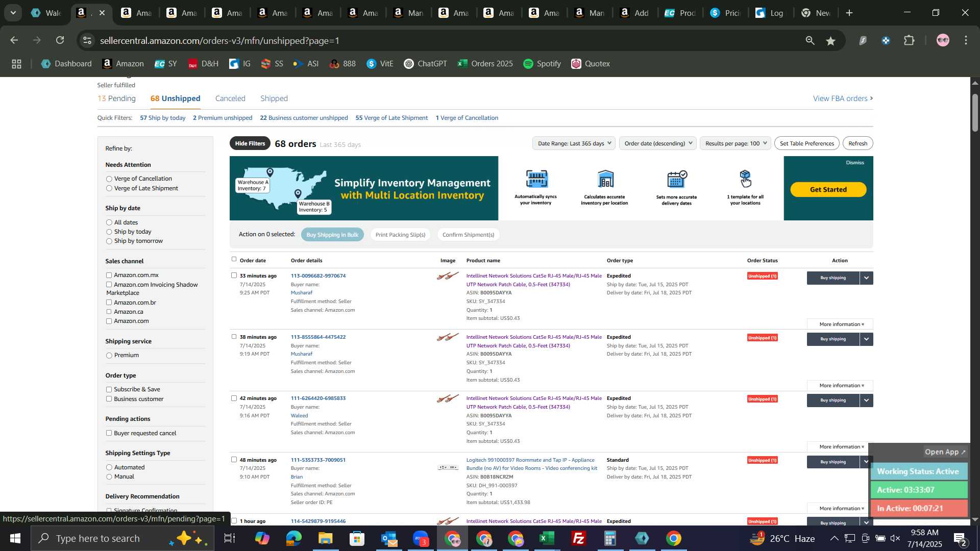Open the zoom magnifier icon in address bar
The image size is (980, 551).
tap(810, 41)
